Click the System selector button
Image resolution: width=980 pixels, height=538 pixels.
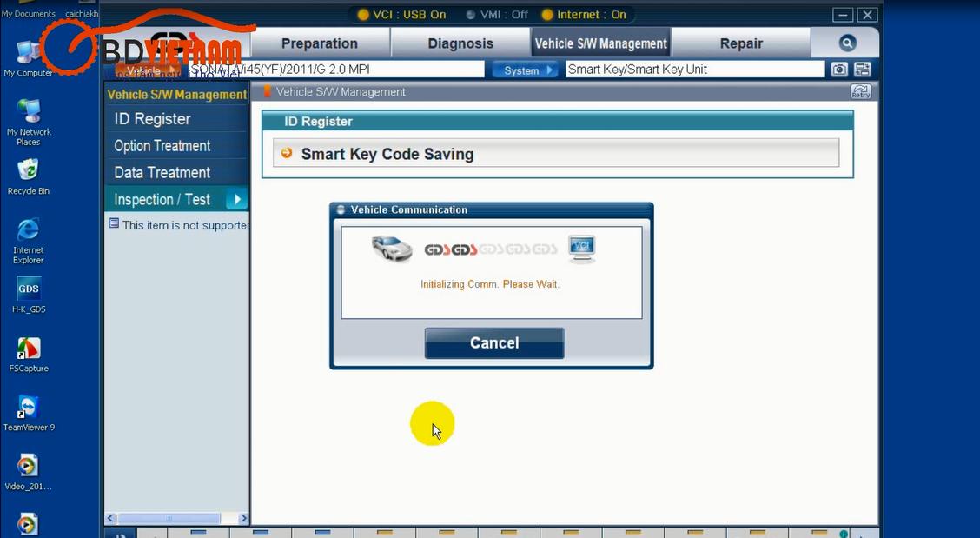click(x=526, y=70)
